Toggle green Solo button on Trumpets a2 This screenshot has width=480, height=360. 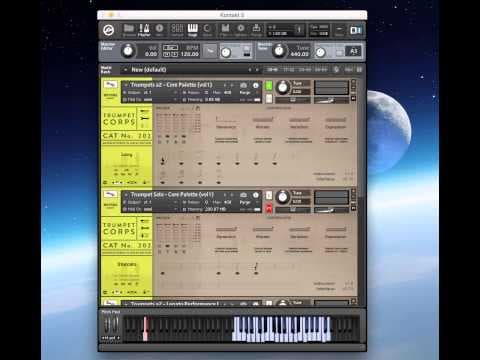click(x=269, y=86)
